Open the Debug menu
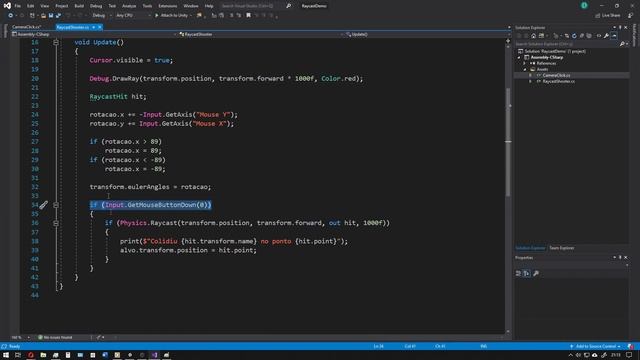 coord(96,6)
